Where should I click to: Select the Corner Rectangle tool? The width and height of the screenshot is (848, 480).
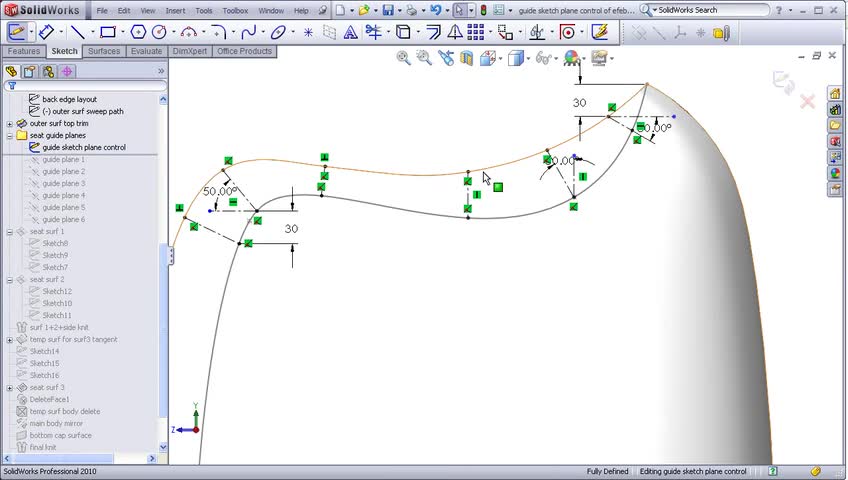pyautogui.click(x=108, y=32)
